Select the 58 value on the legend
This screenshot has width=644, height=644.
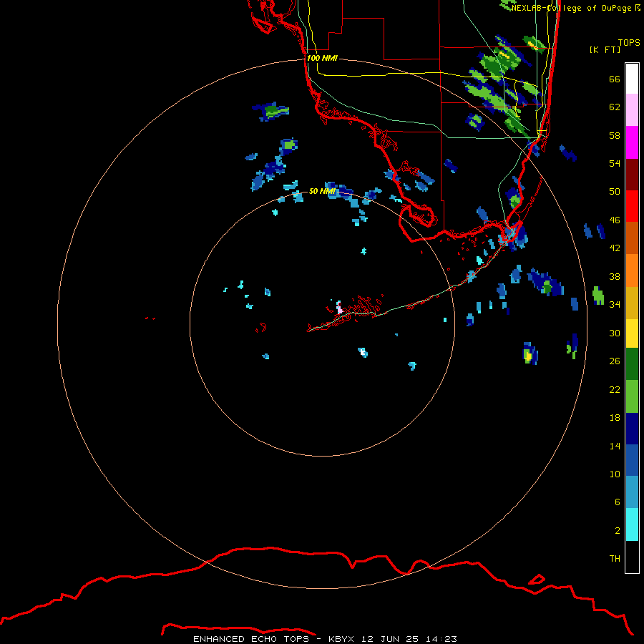[x=615, y=135]
